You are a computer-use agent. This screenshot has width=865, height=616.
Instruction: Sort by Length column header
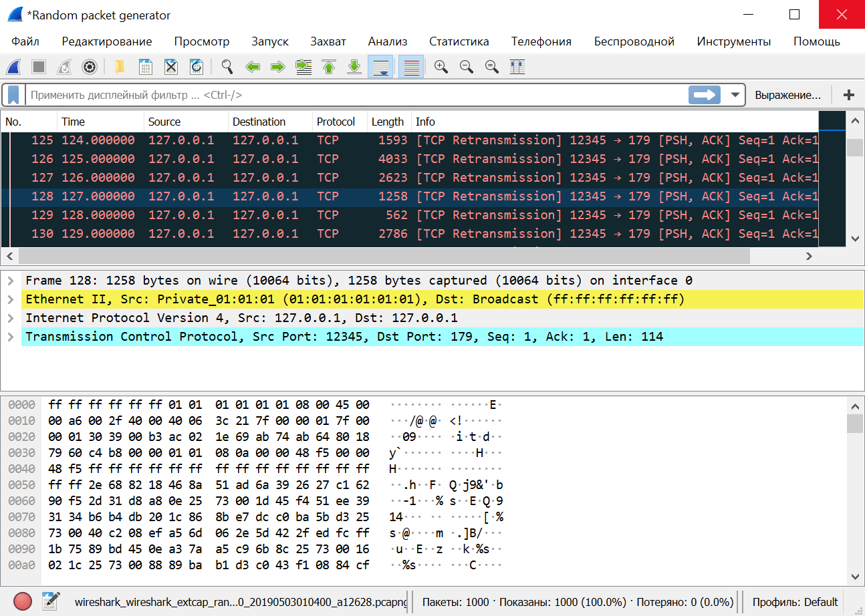(389, 122)
